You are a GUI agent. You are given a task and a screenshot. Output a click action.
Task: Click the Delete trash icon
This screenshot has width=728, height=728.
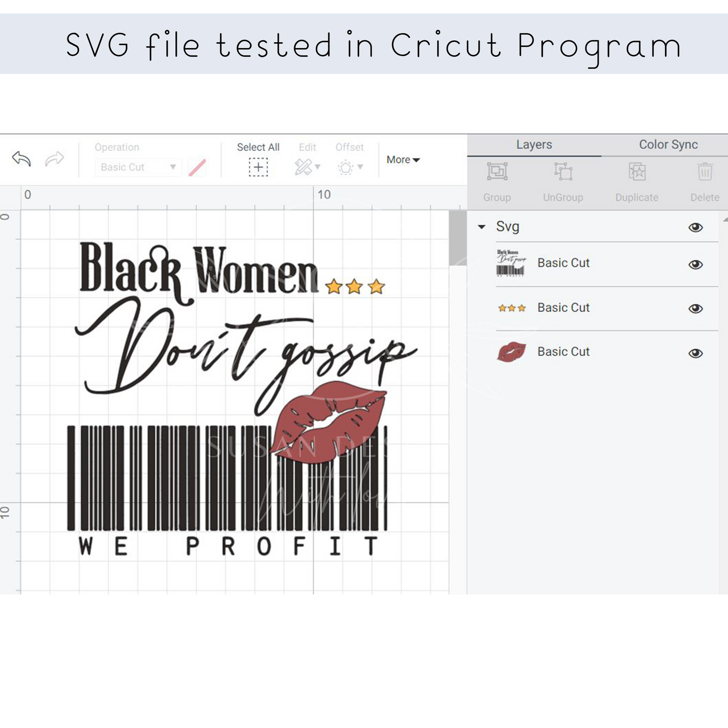pyautogui.click(x=705, y=172)
